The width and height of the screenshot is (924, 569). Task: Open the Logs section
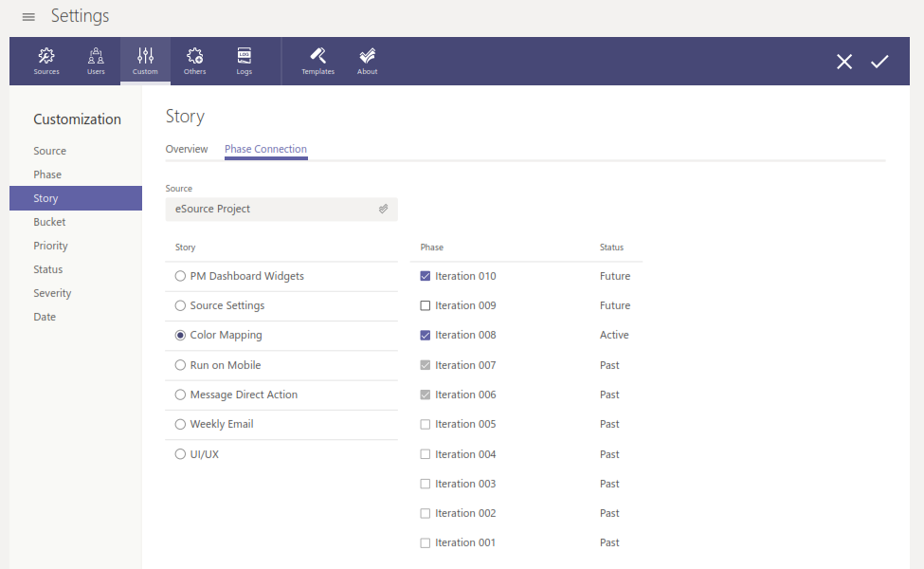244,61
